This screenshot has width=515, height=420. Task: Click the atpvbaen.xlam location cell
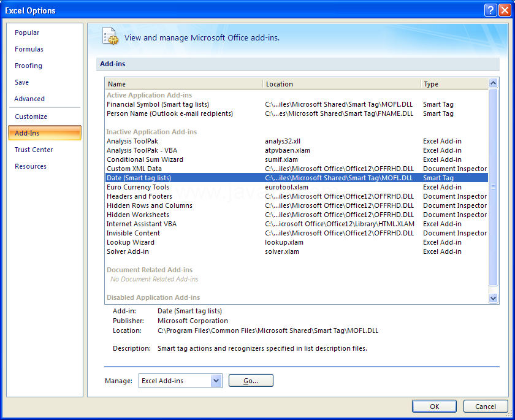pyautogui.click(x=288, y=150)
